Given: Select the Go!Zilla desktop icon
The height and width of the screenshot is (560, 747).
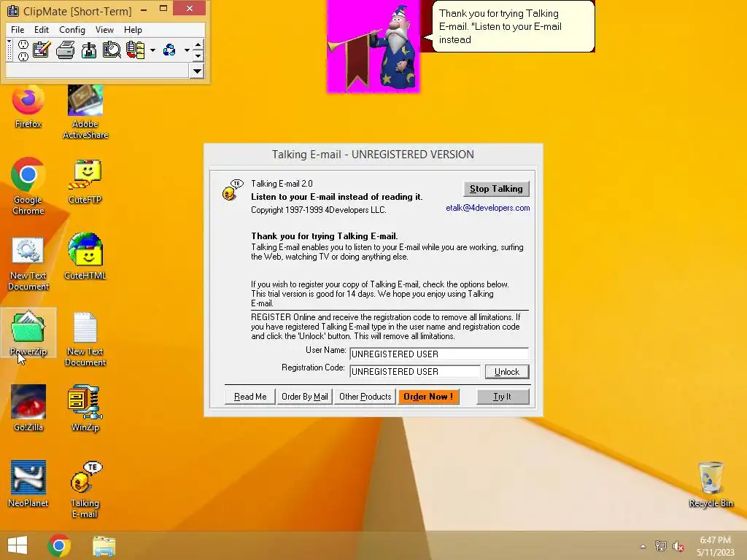Looking at the screenshot, I should point(28,408).
